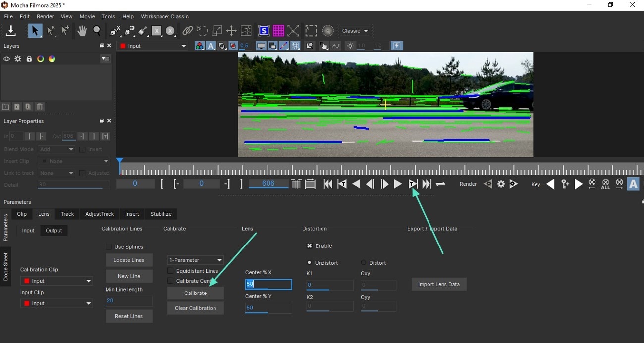The image size is (644, 343).
Task: Select the Distort radio button
Action: pyautogui.click(x=364, y=263)
